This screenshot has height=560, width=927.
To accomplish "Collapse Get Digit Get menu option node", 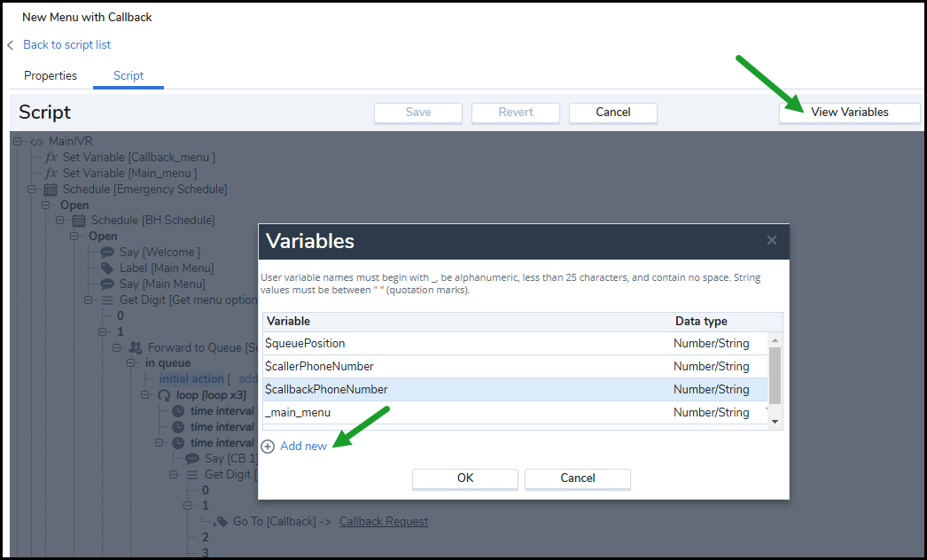I will (x=88, y=299).
